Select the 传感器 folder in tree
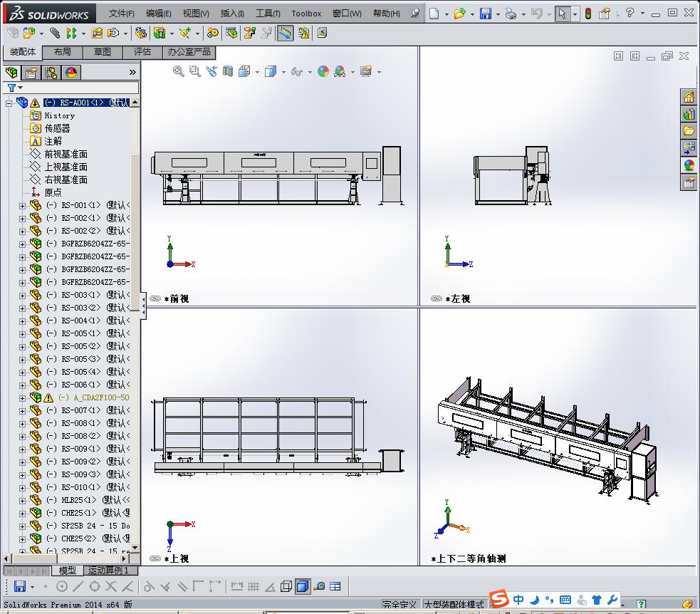The height and width of the screenshot is (614, 700). point(57,129)
